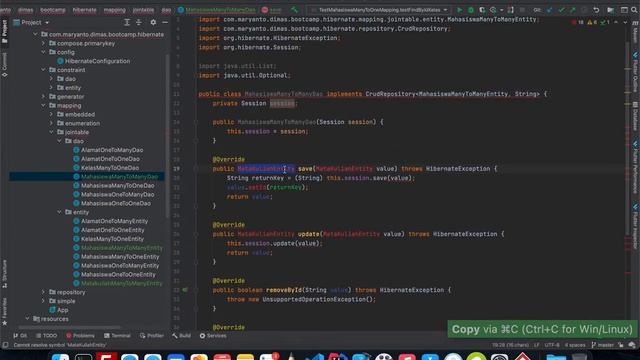Click the warnings count indicator in editor
Screen dimensions: 640x360
(x=592, y=22)
